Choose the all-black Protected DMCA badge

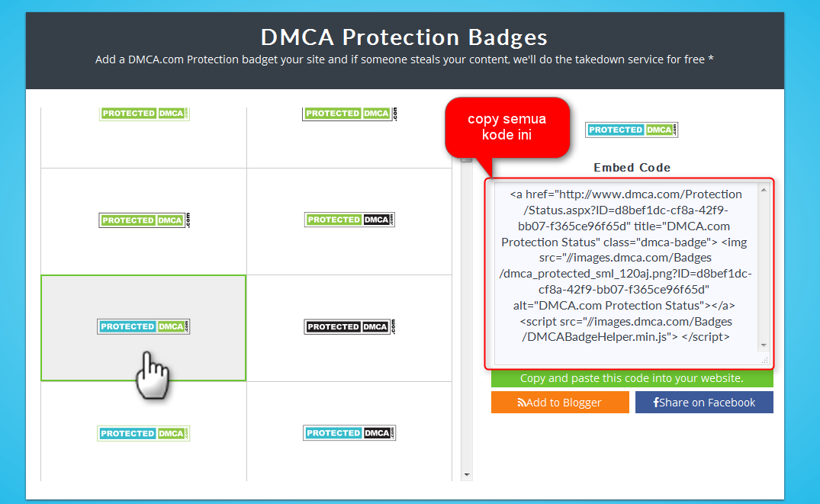[349, 326]
